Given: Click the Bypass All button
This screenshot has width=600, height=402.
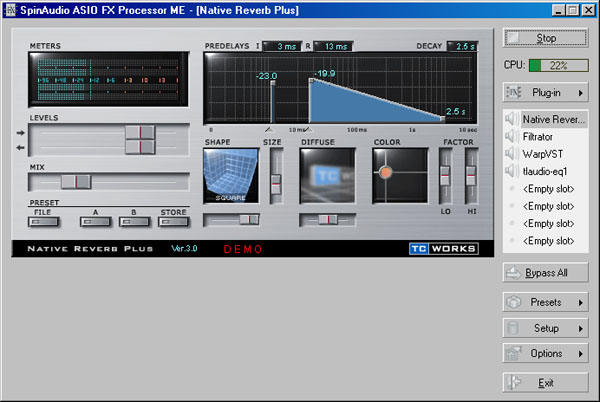Looking at the screenshot, I should pos(545,273).
